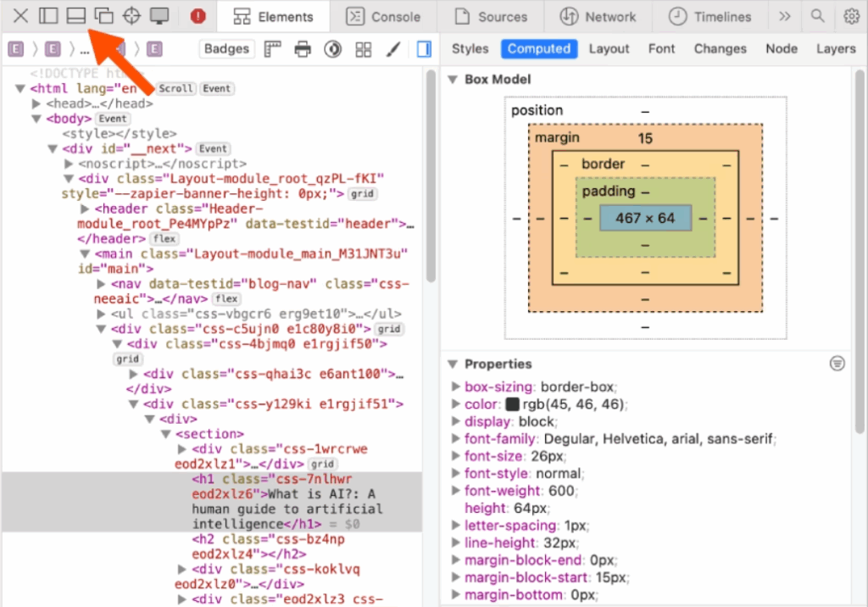Toggle the grid badge beside css-c5ujn0 div
The image size is (868, 607).
click(388, 329)
